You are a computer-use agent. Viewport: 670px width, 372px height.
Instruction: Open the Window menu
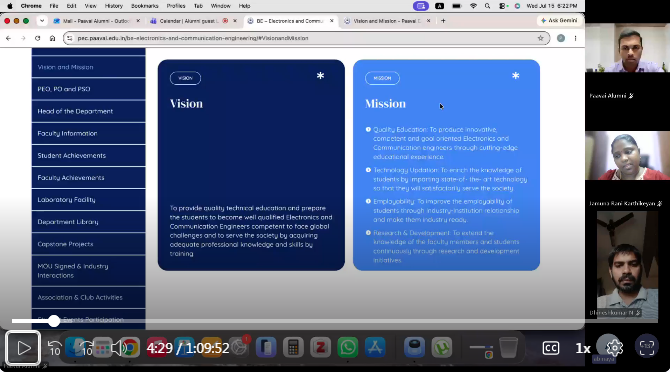[x=220, y=6]
